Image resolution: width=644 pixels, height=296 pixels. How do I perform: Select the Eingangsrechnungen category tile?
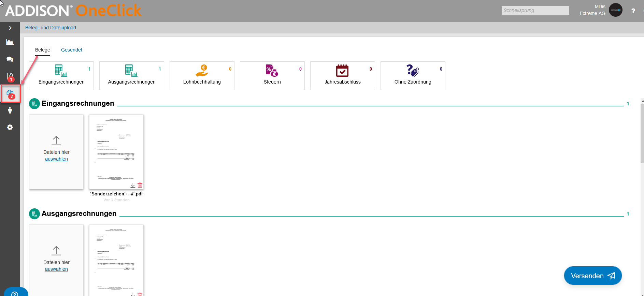[x=61, y=76]
